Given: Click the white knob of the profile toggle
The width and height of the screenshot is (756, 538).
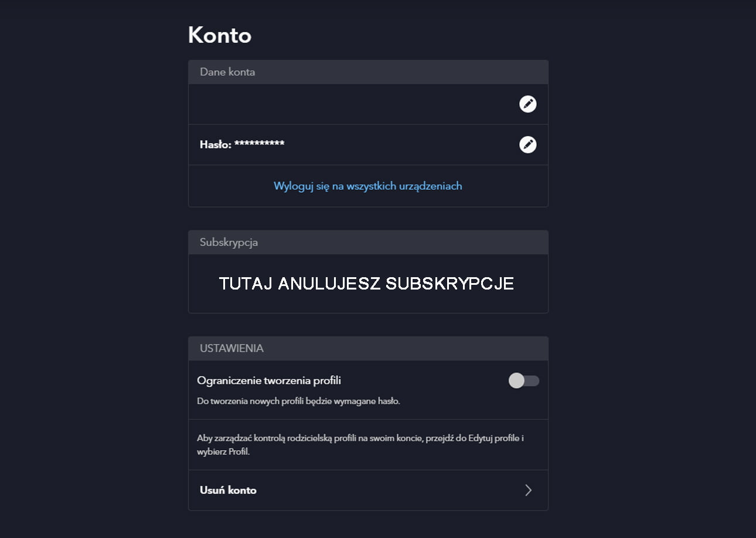Looking at the screenshot, I should coord(516,381).
